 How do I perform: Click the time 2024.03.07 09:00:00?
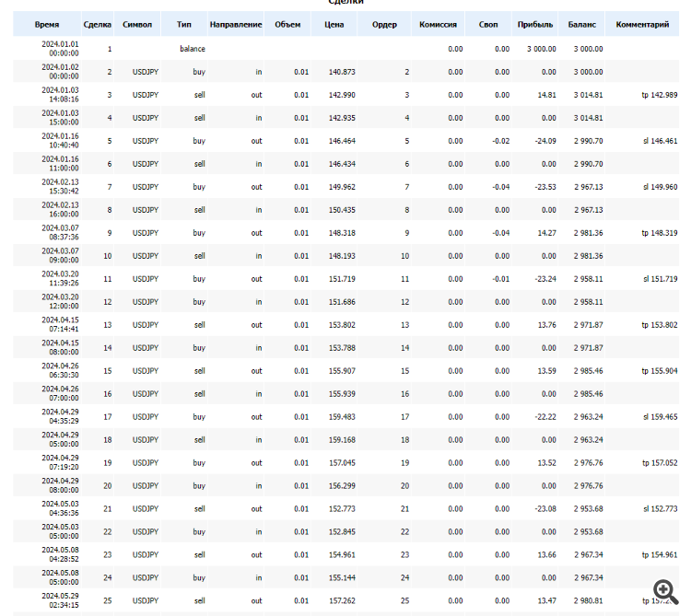point(61,256)
